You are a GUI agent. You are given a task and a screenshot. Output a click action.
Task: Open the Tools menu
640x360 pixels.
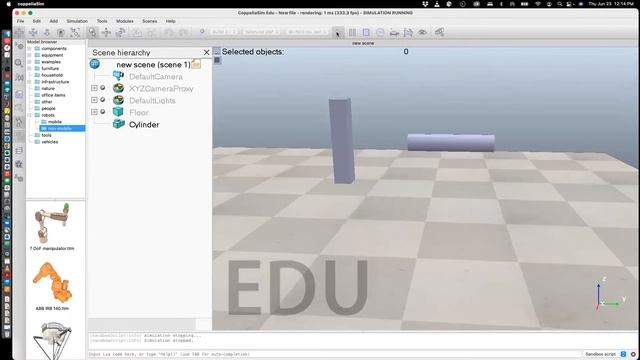click(x=102, y=21)
